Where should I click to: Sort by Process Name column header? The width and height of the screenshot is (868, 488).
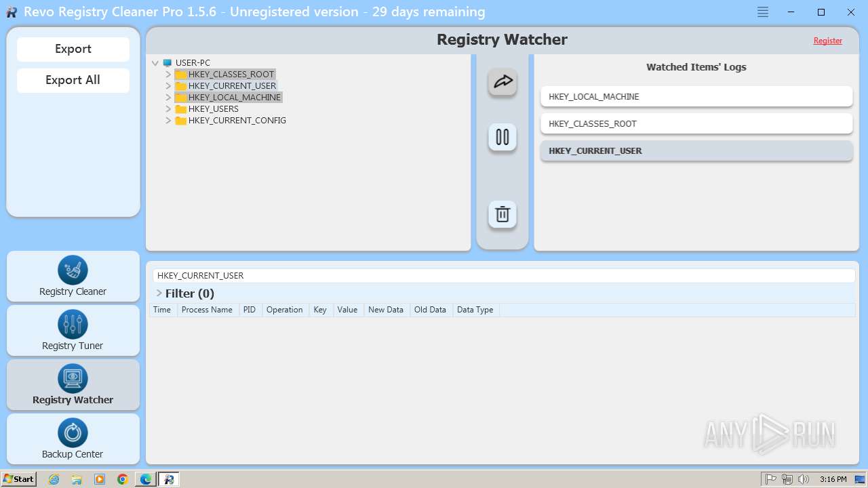207,310
